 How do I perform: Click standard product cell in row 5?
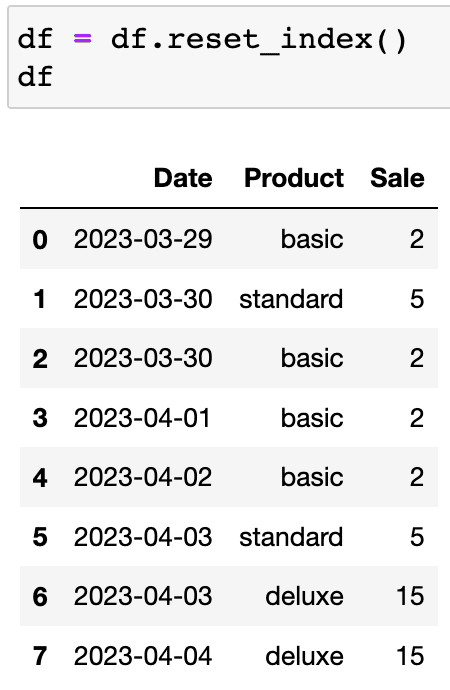click(291, 537)
